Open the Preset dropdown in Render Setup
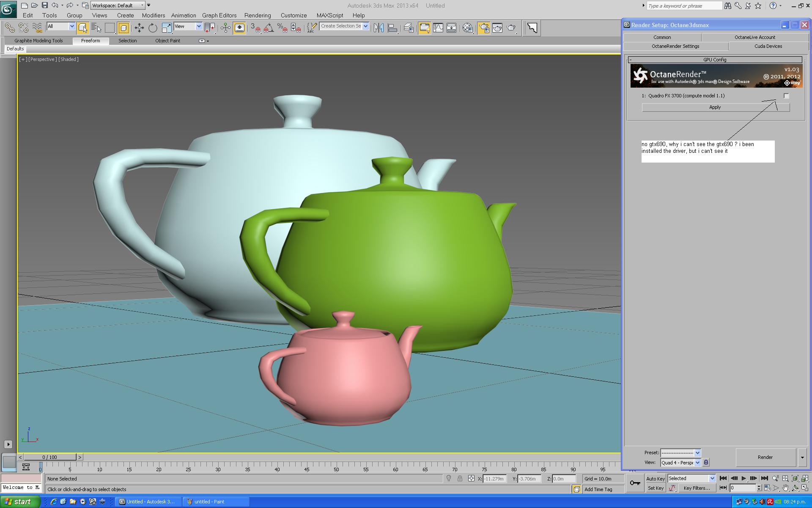Viewport: 812px width, 508px height. [x=697, y=453]
